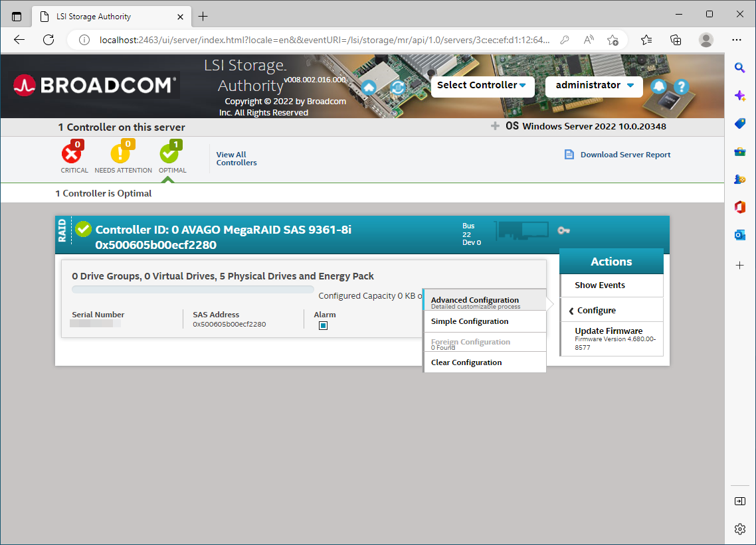Select Foreign Configuration entry
756x545 pixels.
pos(484,342)
